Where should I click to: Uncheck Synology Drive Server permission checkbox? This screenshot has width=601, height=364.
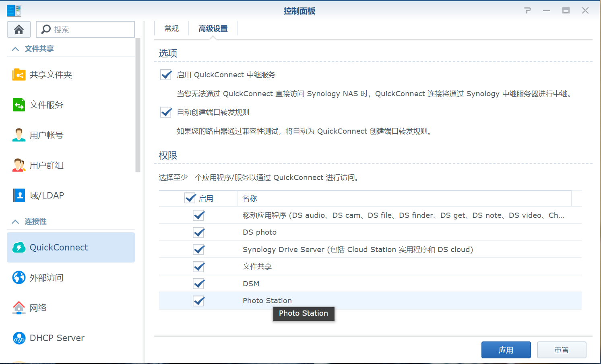[x=199, y=250]
